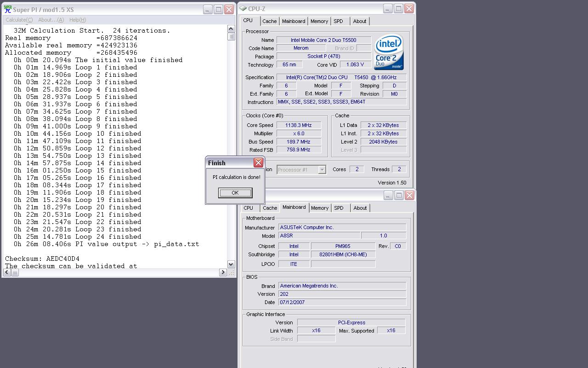This screenshot has height=368, width=588.
Task: Click the 32M Calculation Start line
Action: coord(92,30)
